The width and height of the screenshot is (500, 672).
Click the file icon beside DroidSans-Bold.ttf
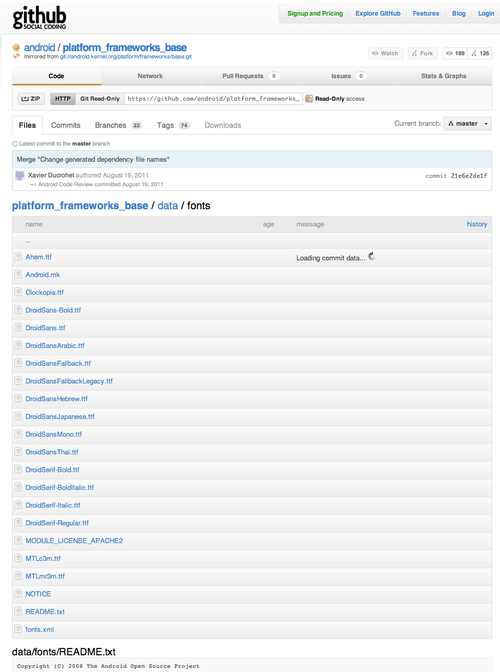(x=18, y=309)
